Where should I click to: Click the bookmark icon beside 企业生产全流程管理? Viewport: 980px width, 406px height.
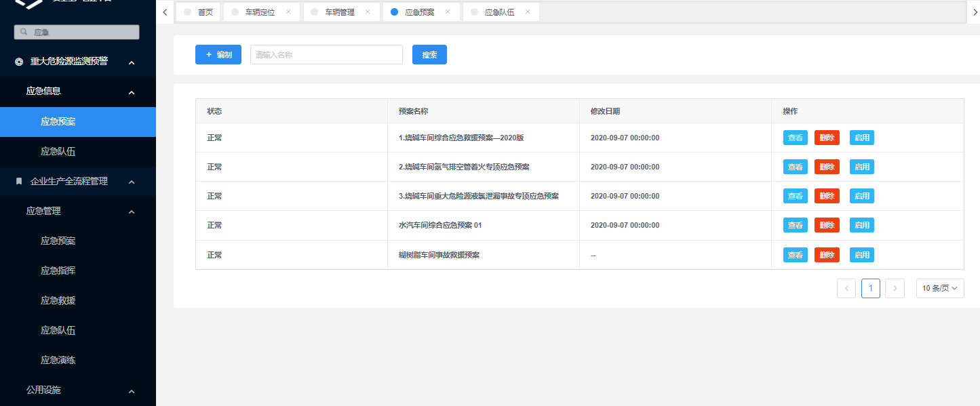click(18, 181)
